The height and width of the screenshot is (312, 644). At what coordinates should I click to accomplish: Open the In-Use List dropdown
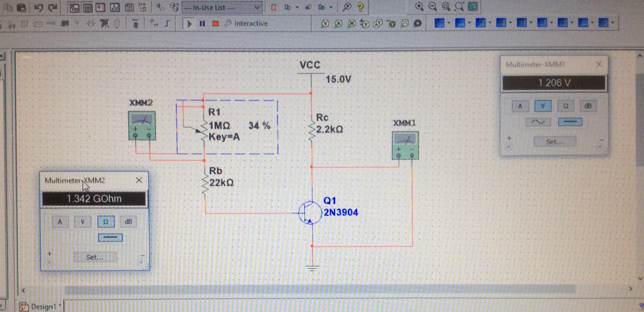point(256,8)
